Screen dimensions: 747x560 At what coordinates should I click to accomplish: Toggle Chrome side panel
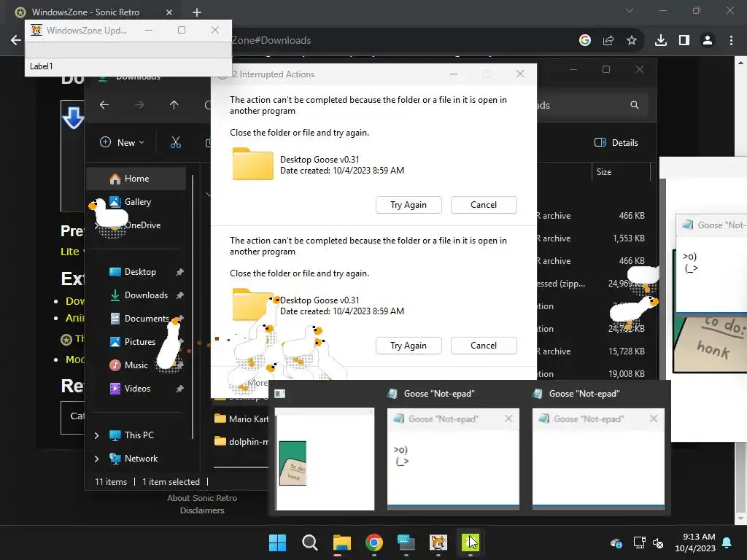(x=684, y=41)
